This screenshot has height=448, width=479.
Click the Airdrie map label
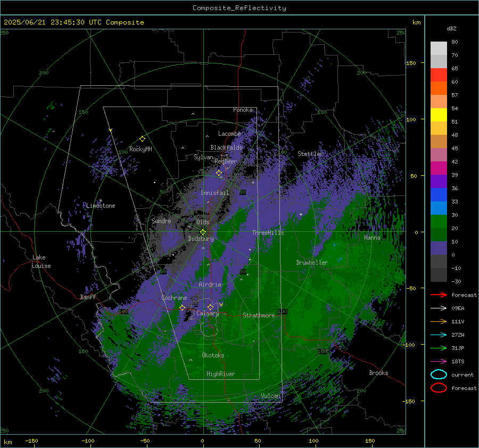tap(210, 284)
